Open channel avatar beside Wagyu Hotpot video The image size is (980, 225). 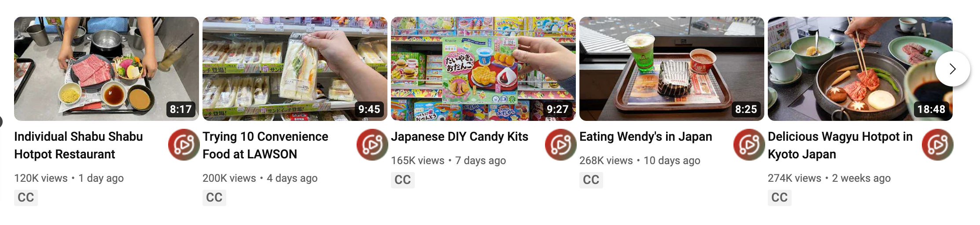(x=937, y=145)
